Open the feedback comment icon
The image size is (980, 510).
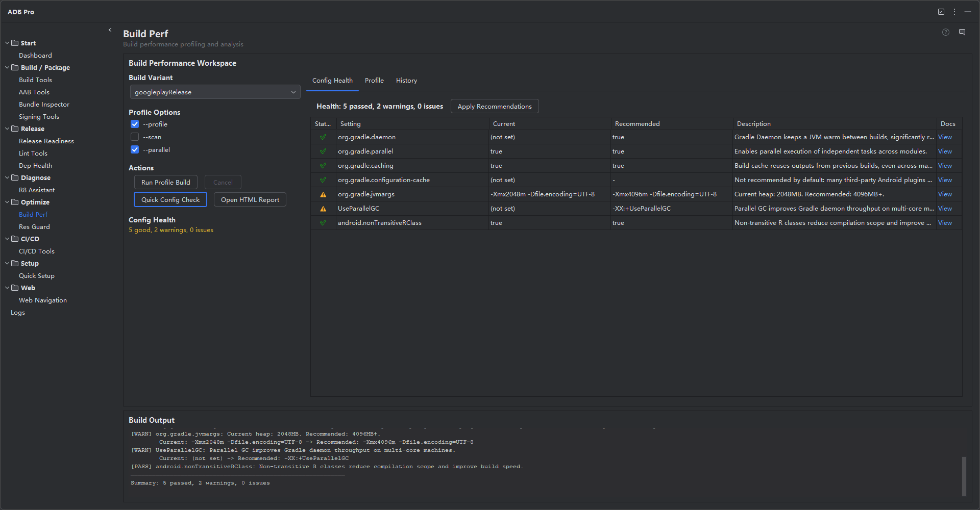[x=962, y=32]
